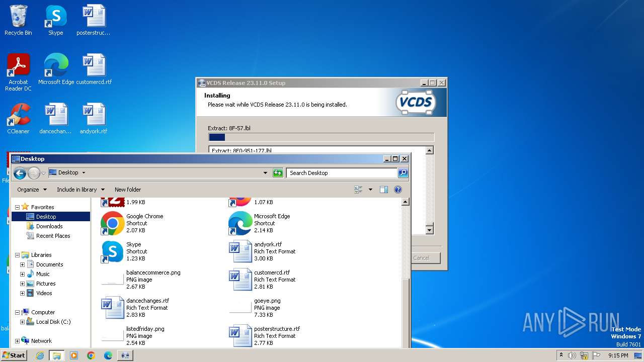Open the Microsoft Edge desktop shortcut

[56, 69]
